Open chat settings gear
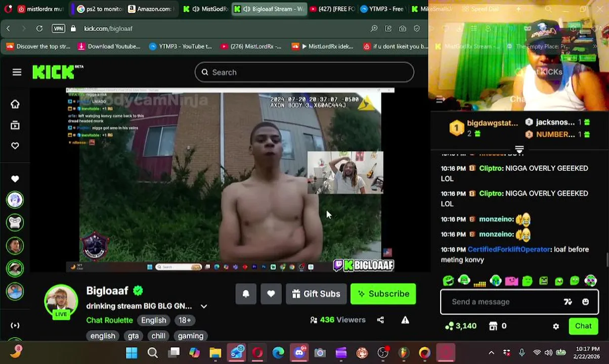This screenshot has width=609, height=364. 556,327
